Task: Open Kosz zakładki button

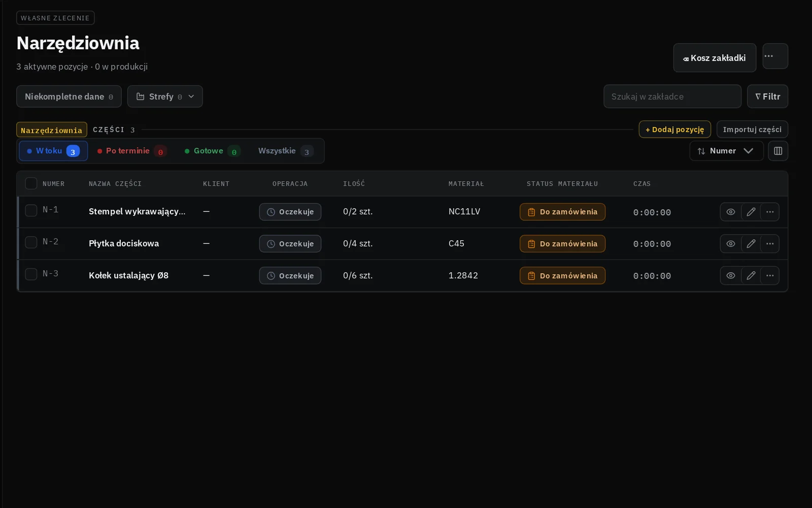Action: (x=715, y=58)
